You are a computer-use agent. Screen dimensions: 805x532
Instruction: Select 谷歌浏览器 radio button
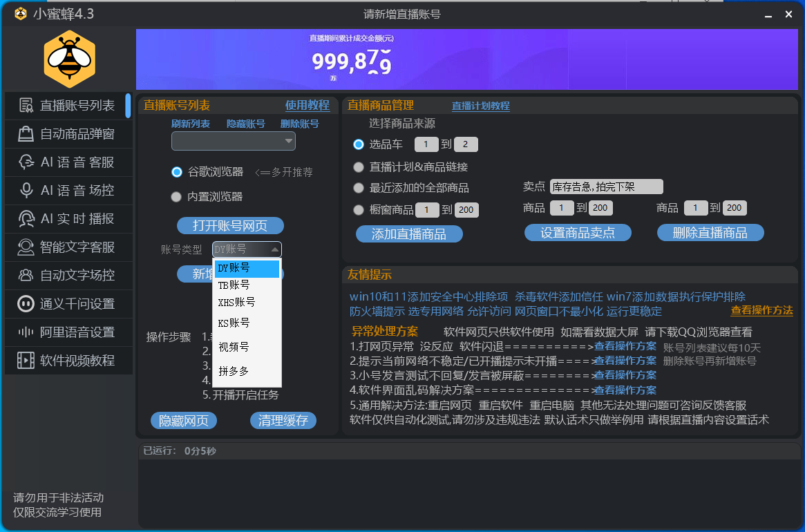(x=177, y=172)
